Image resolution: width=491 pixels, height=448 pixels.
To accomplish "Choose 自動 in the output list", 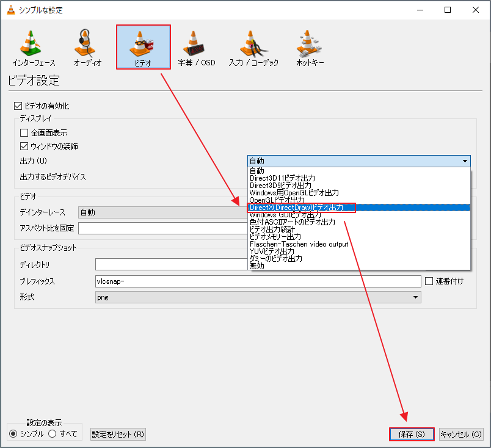I will pos(359,171).
